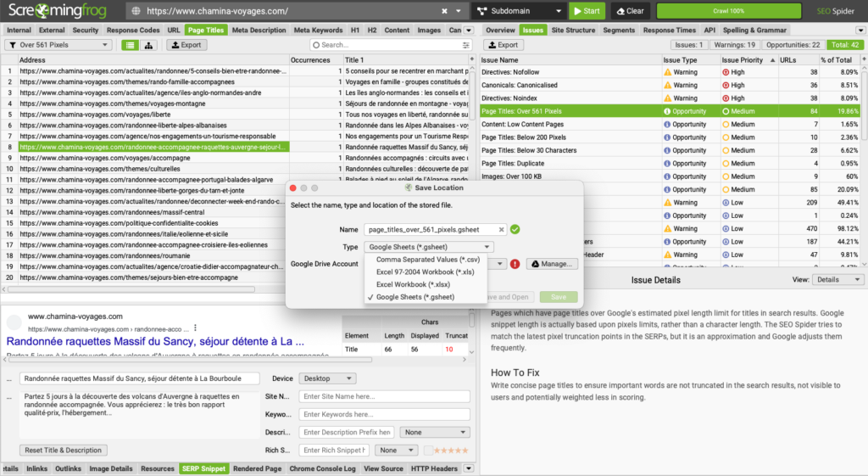This screenshot has height=476, width=868.
Task: Click High priority icon on Canonicals row
Action: [x=726, y=86]
